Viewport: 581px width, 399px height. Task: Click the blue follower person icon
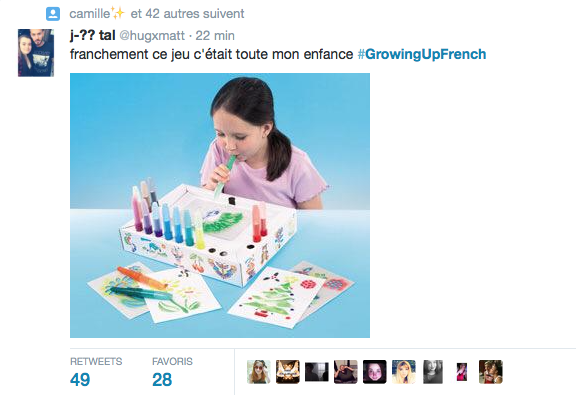click(x=53, y=14)
